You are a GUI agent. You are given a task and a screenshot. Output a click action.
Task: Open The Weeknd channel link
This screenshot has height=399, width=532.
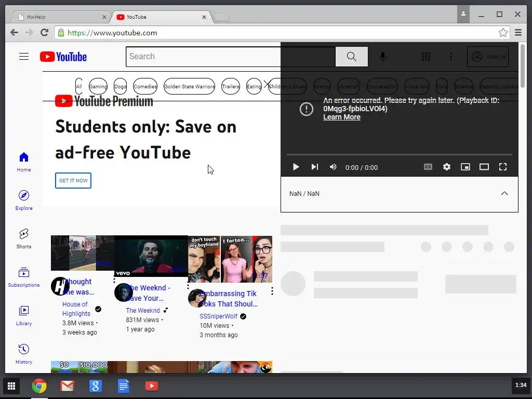pyautogui.click(x=143, y=311)
